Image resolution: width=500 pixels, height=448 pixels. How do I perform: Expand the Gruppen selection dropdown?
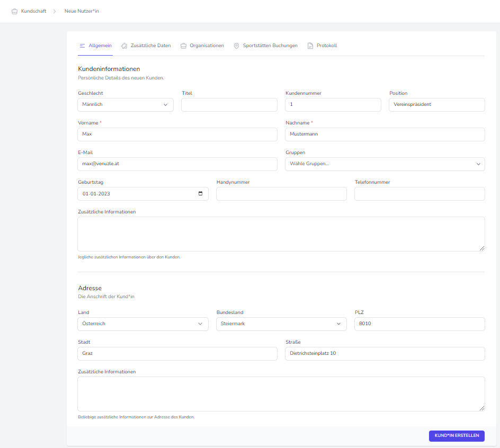[x=385, y=164]
